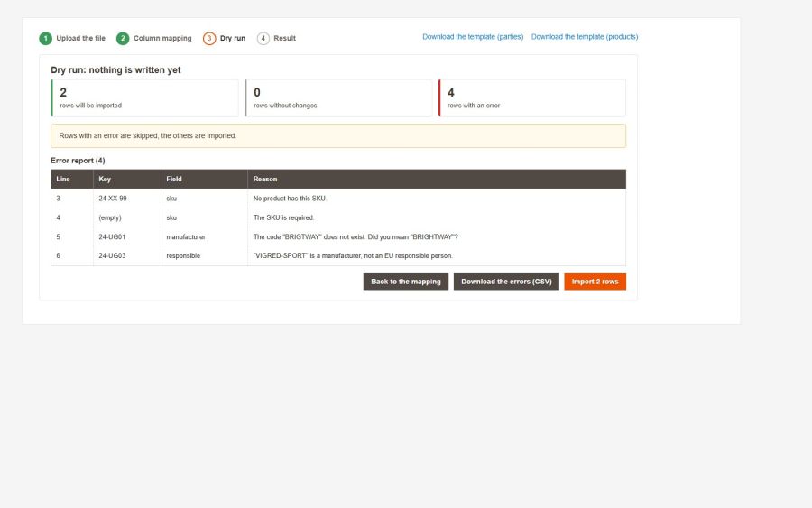812x508 pixels.
Task: Click 'Dry run: nothing is written yet' heading
Action: point(115,69)
